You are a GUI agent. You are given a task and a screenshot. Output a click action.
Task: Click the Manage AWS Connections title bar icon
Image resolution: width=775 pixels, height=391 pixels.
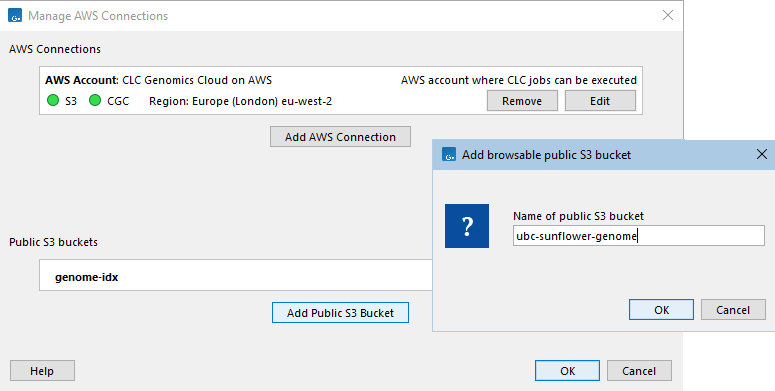pyautogui.click(x=15, y=15)
